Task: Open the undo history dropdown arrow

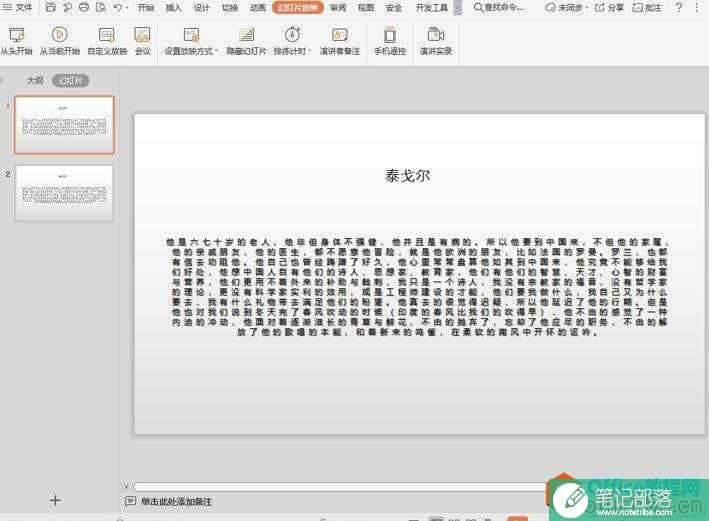Action: (x=127, y=8)
